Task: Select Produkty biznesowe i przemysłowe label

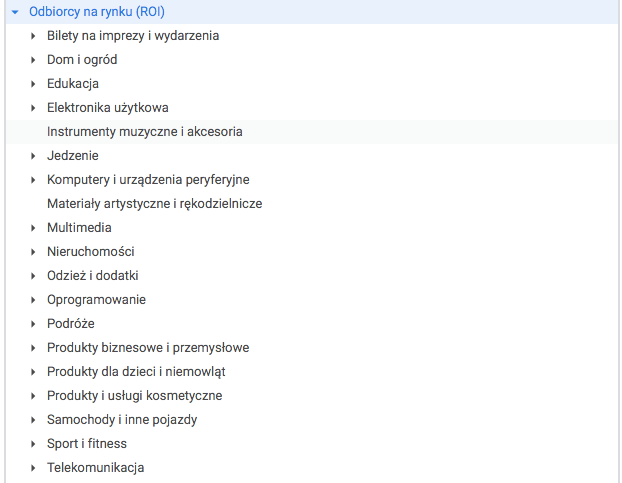Action: (x=148, y=348)
